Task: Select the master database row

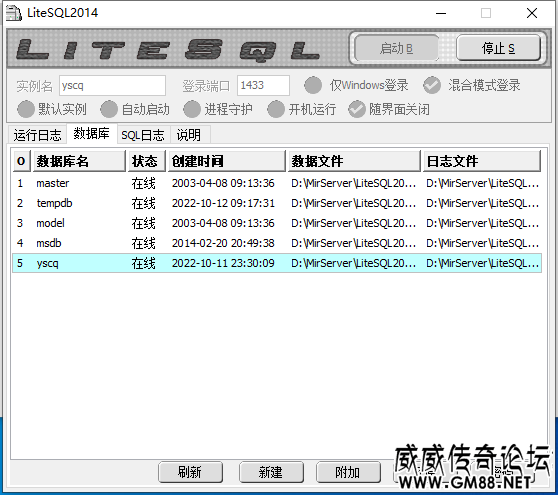Action: [x=277, y=183]
